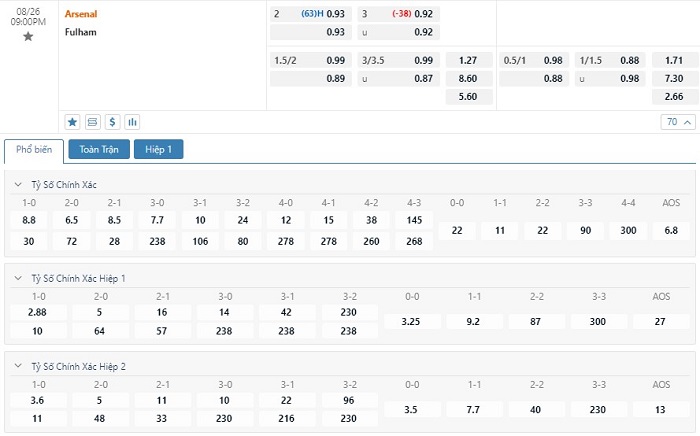This screenshot has height=436, width=700.
Task: Click the blue star icon below Fulham
Action: [x=72, y=122]
